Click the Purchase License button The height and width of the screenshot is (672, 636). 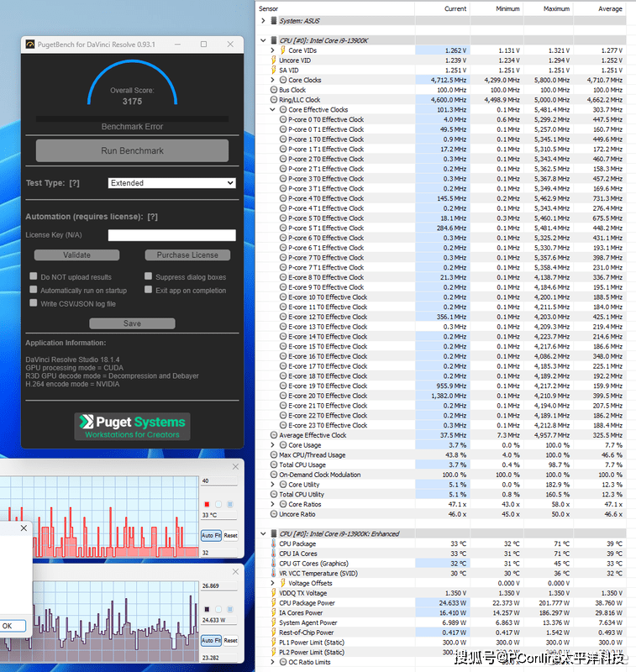tap(187, 255)
